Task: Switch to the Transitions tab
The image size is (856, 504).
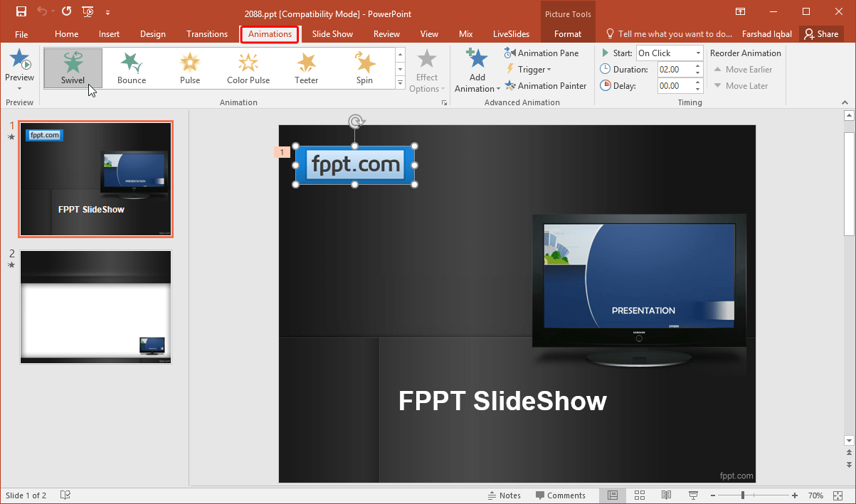Action: (x=206, y=33)
